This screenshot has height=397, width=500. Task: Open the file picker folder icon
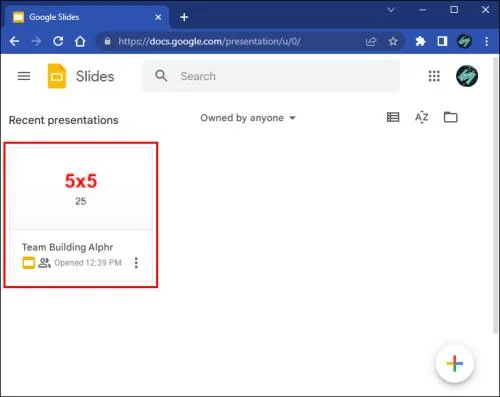pyautogui.click(x=451, y=117)
